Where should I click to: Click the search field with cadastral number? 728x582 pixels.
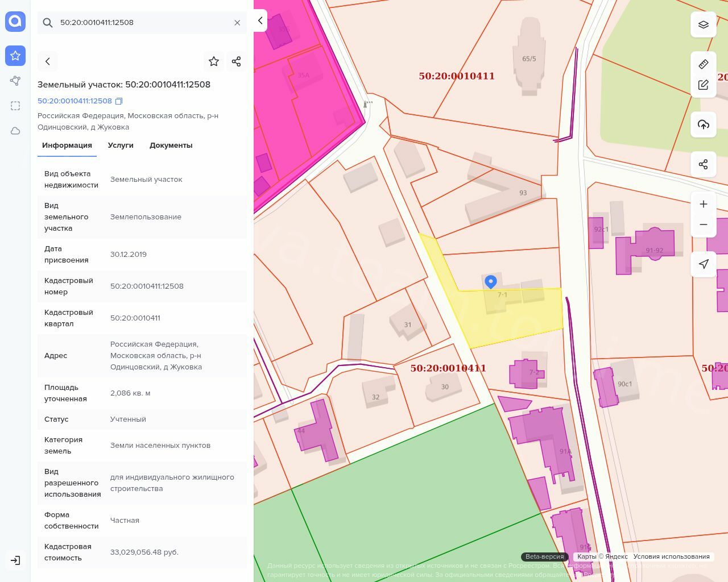coord(142,23)
